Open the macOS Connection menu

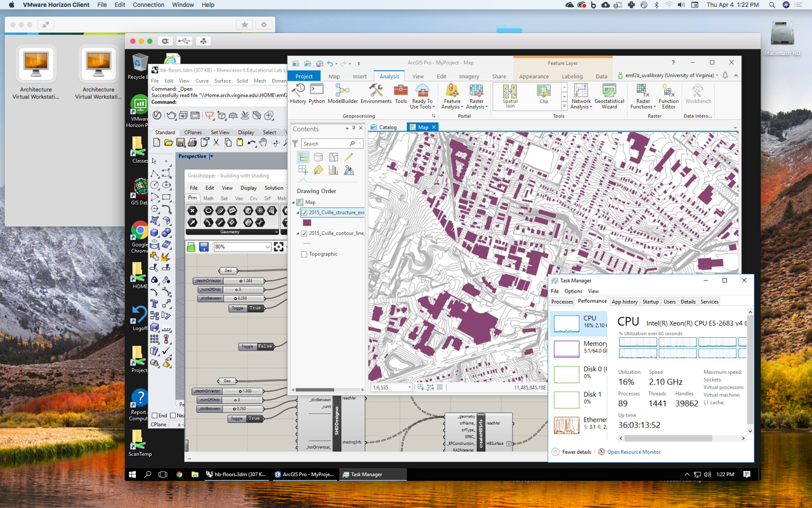148,4
